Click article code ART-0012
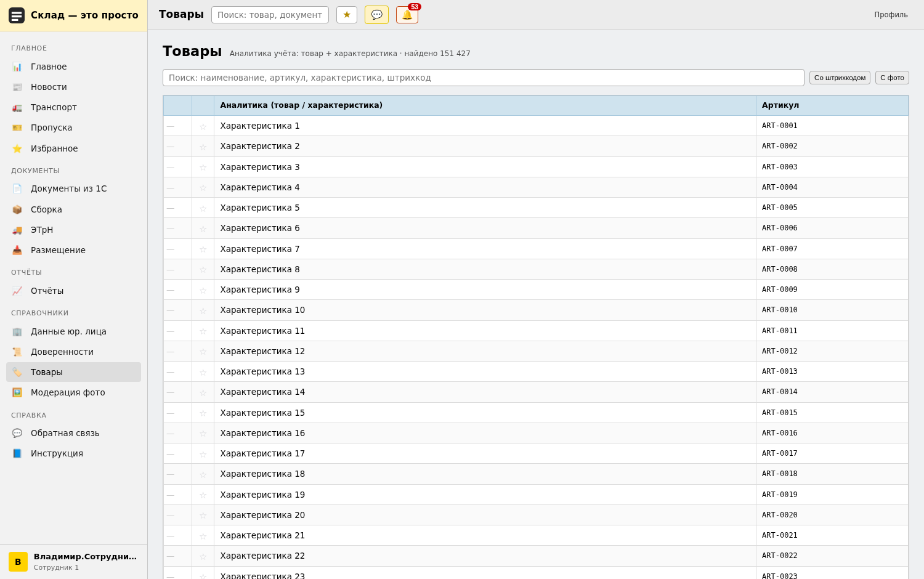Viewport: 924px width, 579px height. 780,351
